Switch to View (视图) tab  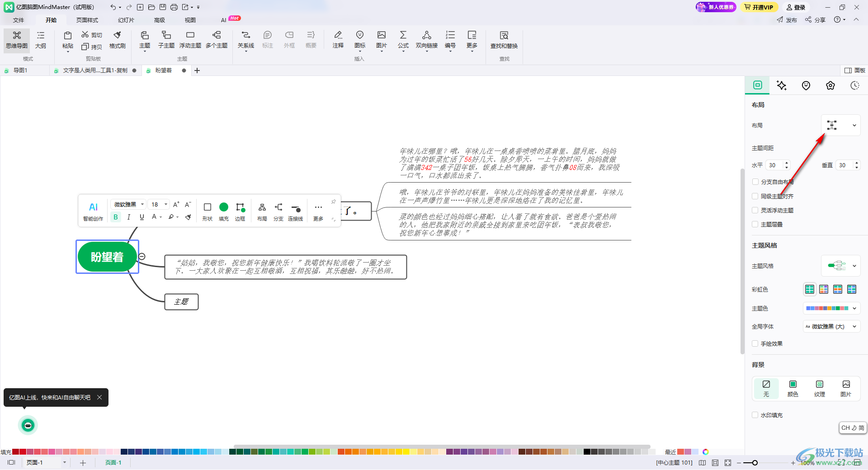pos(190,20)
